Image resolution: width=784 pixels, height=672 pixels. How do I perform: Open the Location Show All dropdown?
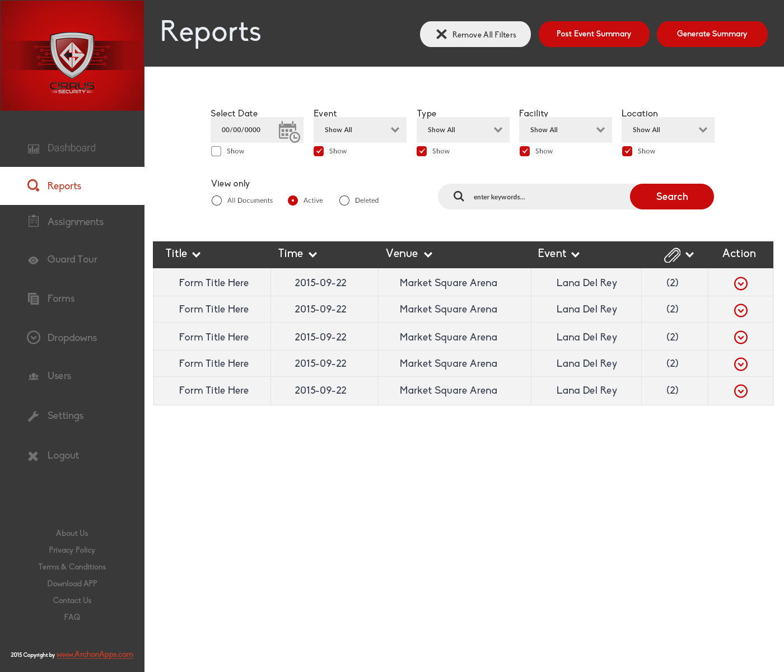668,130
